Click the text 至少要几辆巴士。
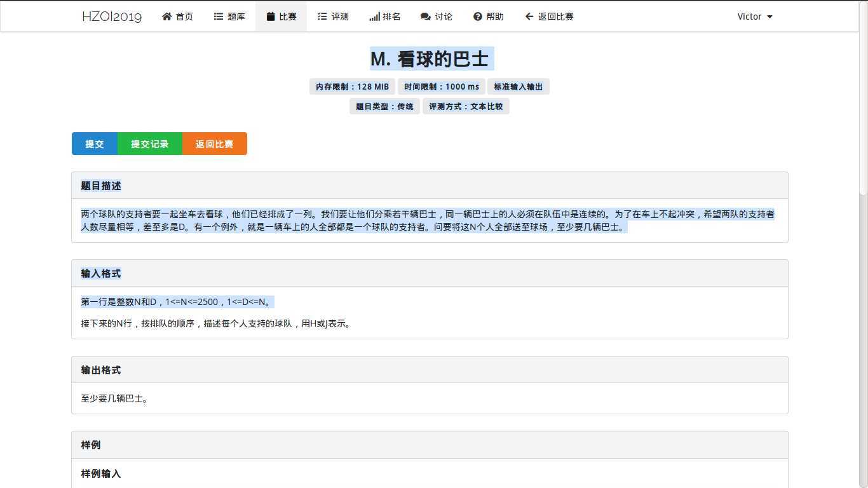 tap(115, 398)
